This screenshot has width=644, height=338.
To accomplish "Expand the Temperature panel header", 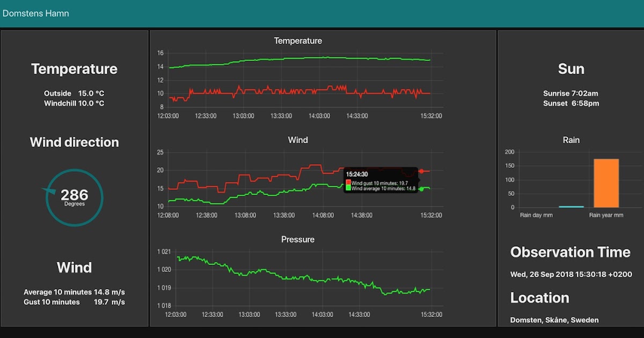I will [74, 69].
